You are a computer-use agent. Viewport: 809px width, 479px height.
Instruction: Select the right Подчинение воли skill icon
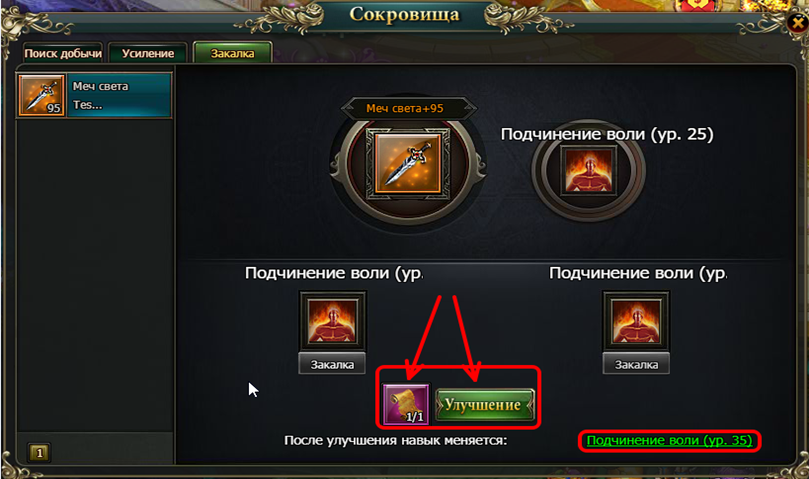636,321
